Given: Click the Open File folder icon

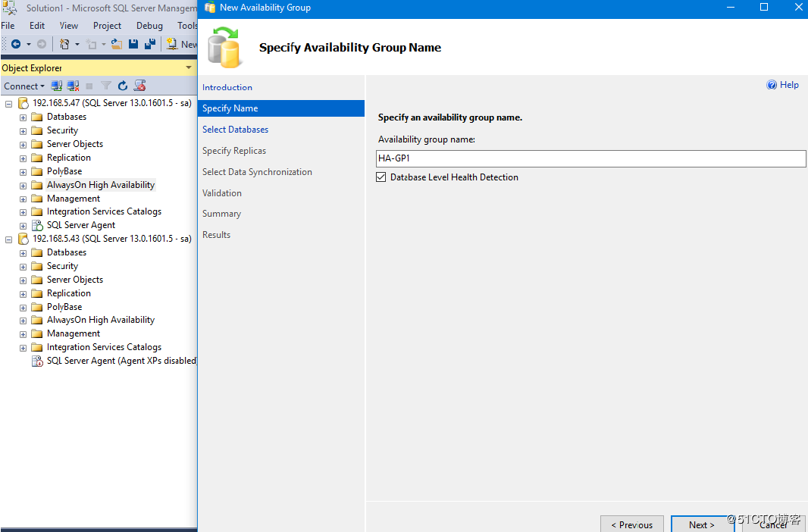Looking at the screenshot, I should click(x=117, y=44).
